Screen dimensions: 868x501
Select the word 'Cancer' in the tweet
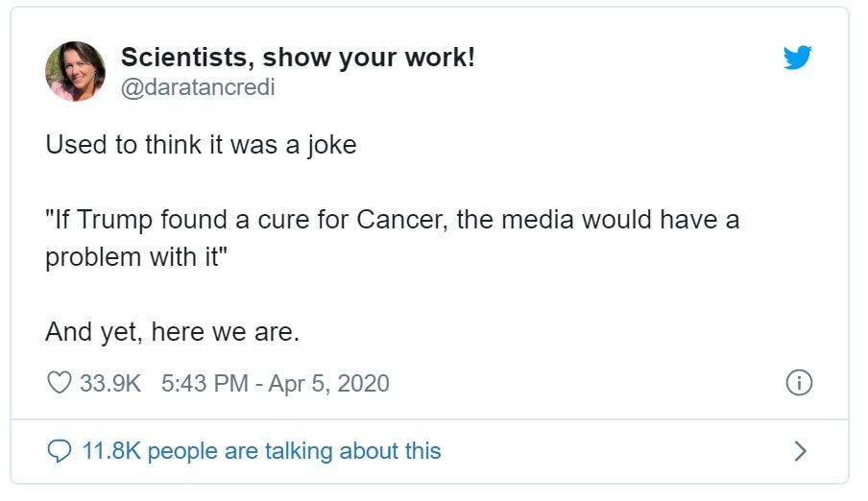(x=399, y=220)
